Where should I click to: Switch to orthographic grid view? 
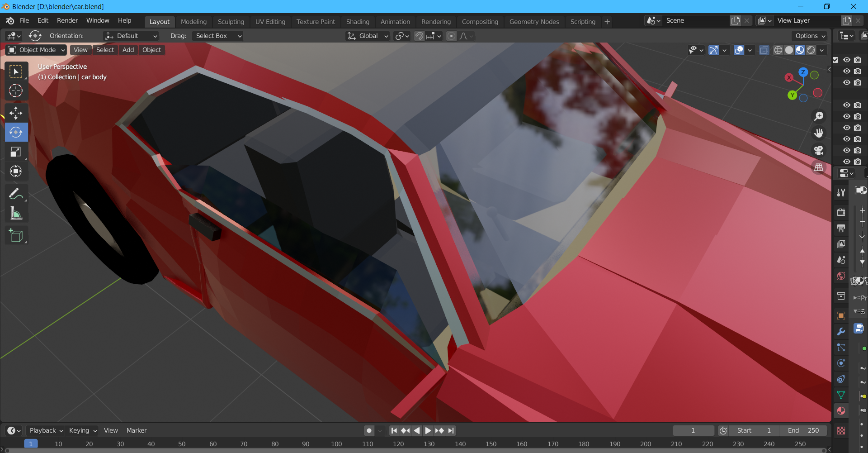click(819, 167)
